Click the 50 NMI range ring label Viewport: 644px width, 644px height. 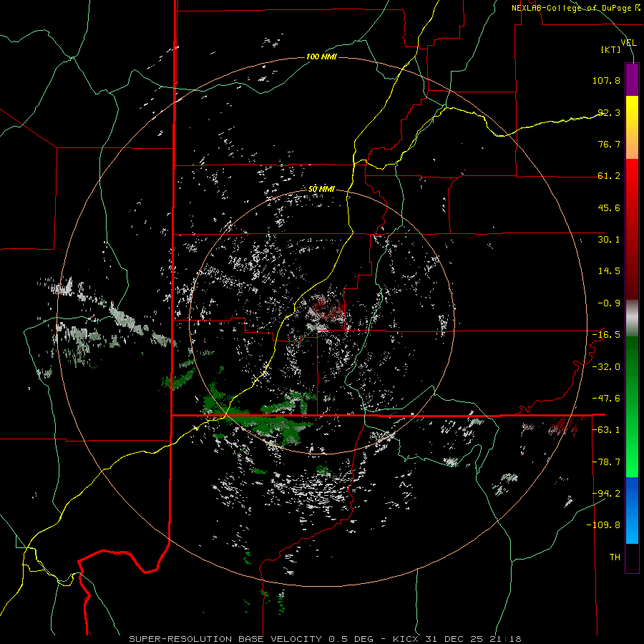(x=321, y=190)
